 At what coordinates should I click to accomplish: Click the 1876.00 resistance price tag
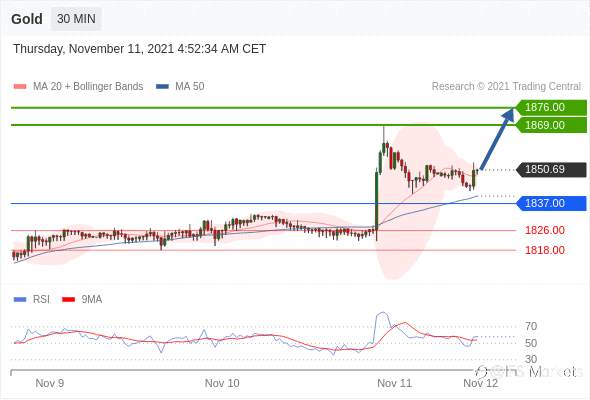pos(551,107)
